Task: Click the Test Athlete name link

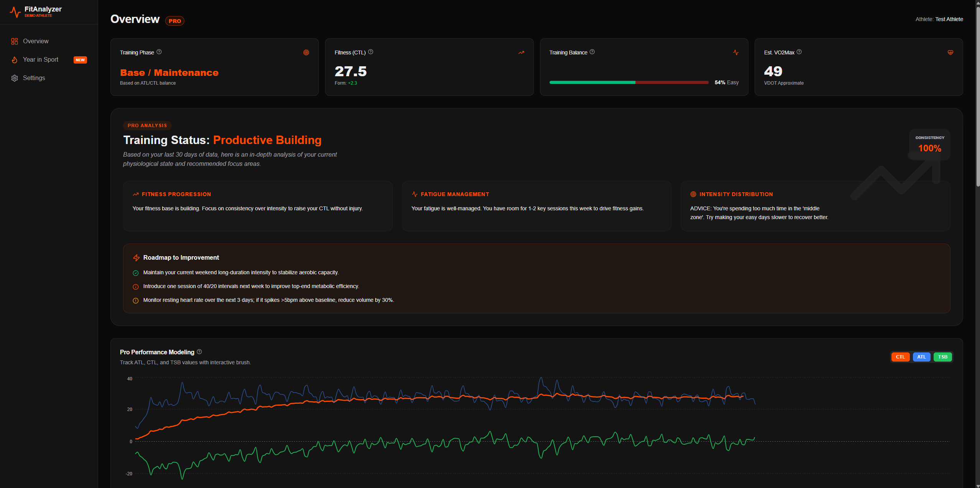Action: pyautogui.click(x=949, y=19)
